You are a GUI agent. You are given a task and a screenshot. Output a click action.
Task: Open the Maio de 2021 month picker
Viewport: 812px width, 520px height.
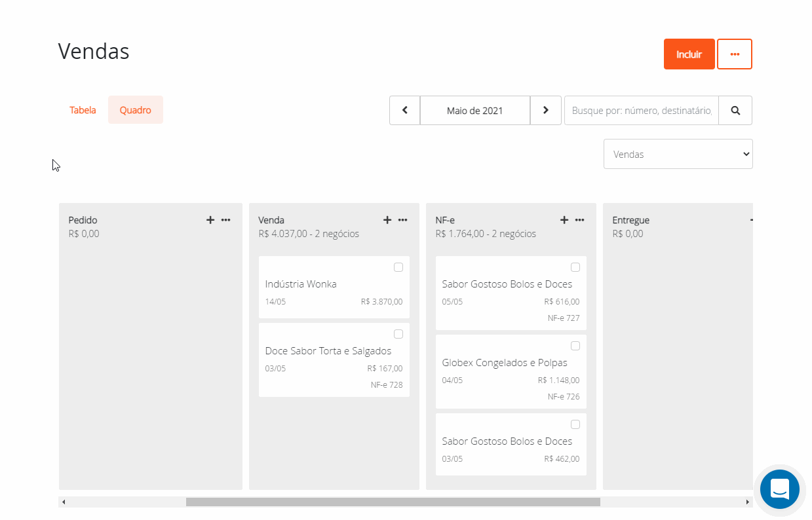(475, 111)
